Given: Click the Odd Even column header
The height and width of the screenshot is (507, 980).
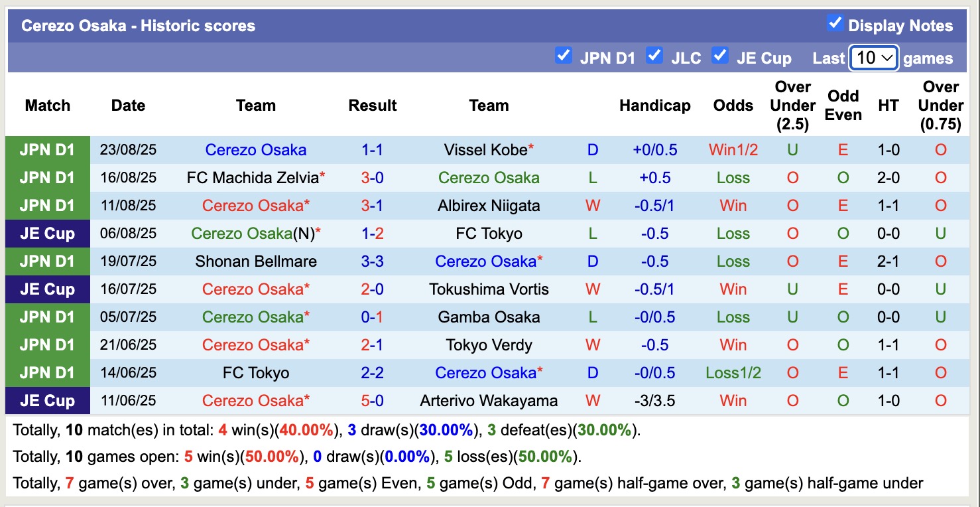Looking at the screenshot, I should point(843,105).
